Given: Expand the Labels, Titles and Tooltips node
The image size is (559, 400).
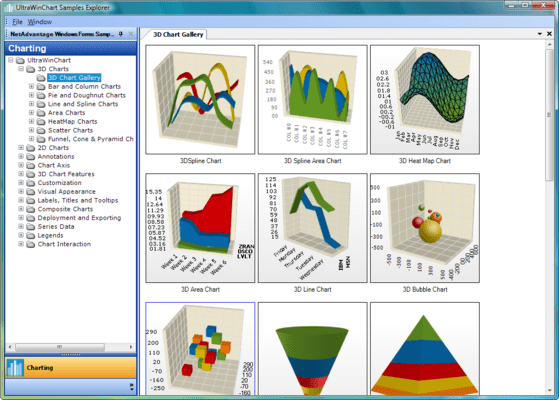Looking at the screenshot, I should coord(21,200).
